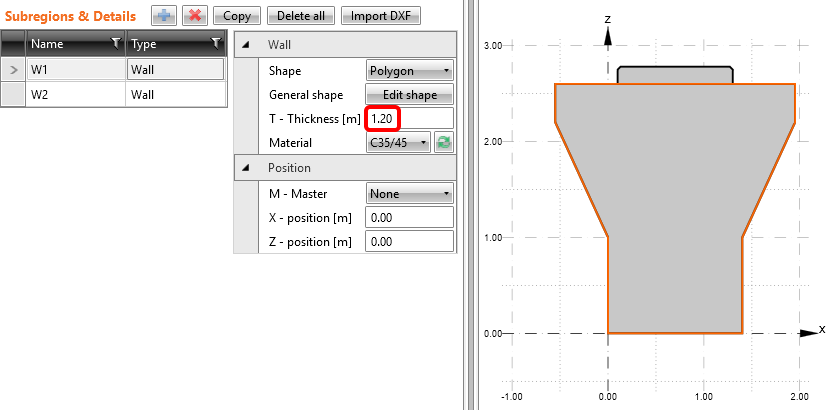Viewport: 828px width, 410px height.
Task: Select the orange-outlined wall W1 in the drawing
Action: [675, 211]
